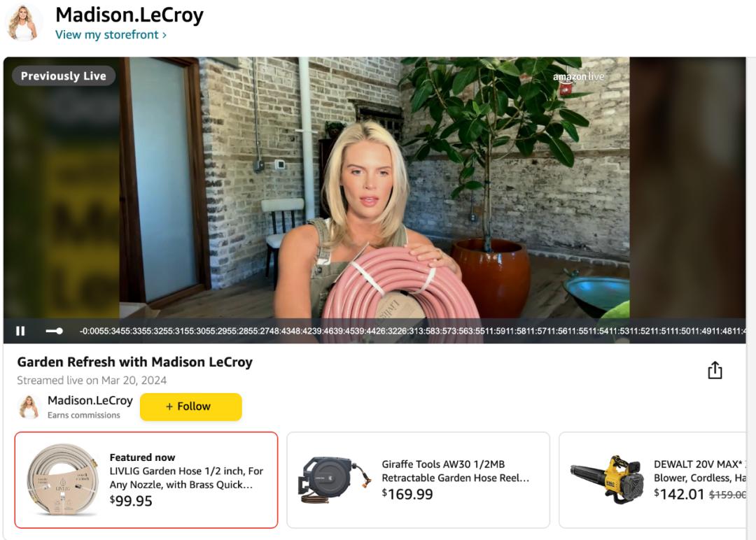Select the $169.99 hose reel price
This screenshot has height=540, width=756.
point(407,495)
